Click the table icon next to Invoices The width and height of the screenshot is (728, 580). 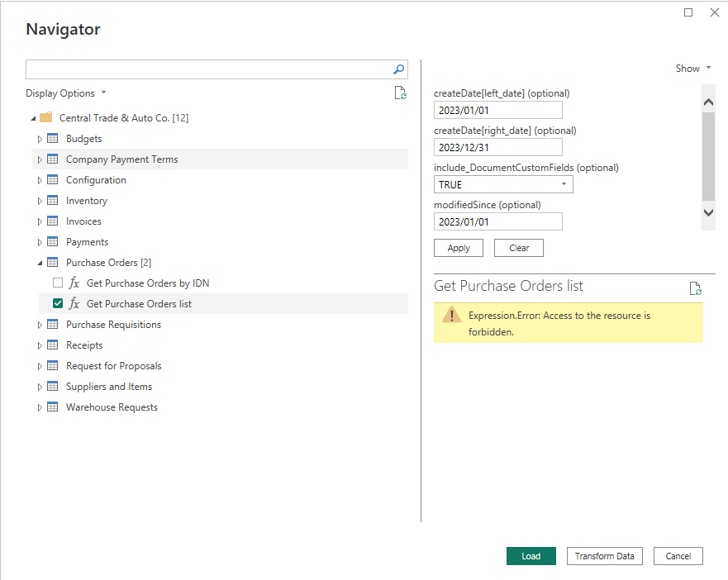coord(52,221)
